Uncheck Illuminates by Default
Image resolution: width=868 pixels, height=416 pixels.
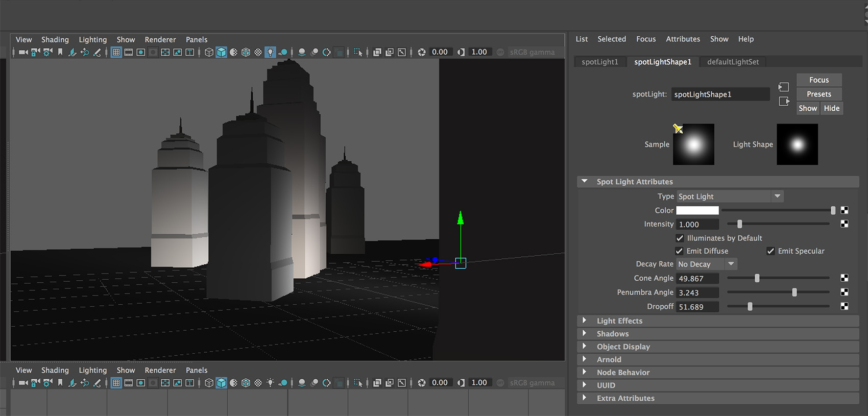(680, 238)
